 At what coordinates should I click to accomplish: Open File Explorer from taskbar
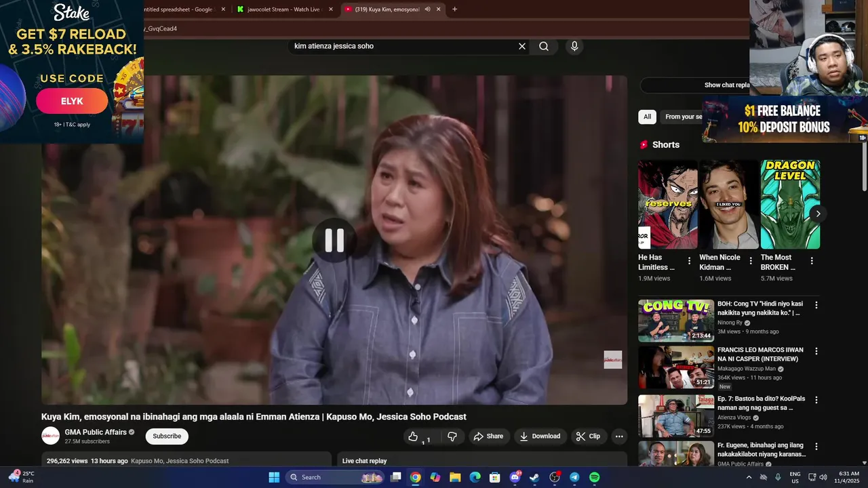pos(455,477)
